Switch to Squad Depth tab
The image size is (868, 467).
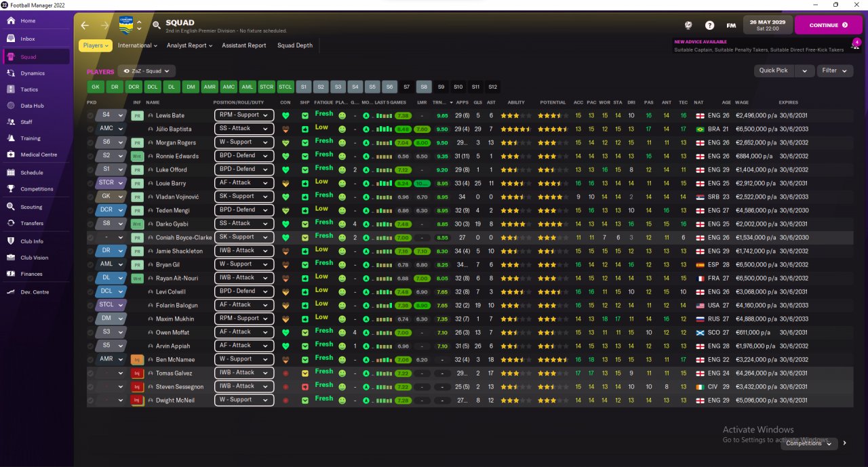tap(295, 45)
